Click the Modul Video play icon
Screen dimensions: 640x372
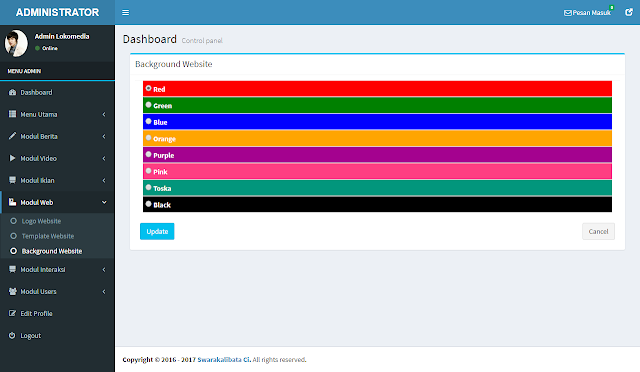click(x=12, y=158)
